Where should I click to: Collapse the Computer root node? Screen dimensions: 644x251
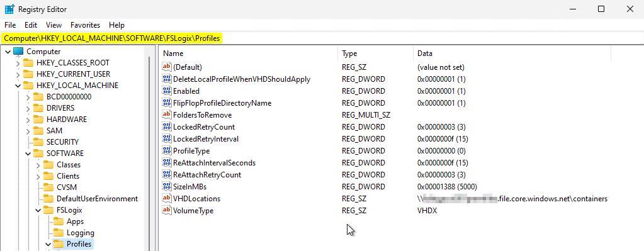coord(8,52)
